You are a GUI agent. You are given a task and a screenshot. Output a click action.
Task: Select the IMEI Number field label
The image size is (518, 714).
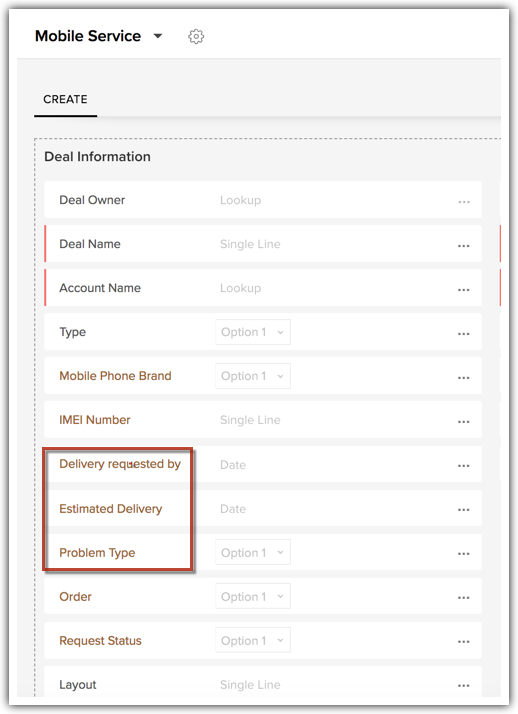(x=95, y=420)
